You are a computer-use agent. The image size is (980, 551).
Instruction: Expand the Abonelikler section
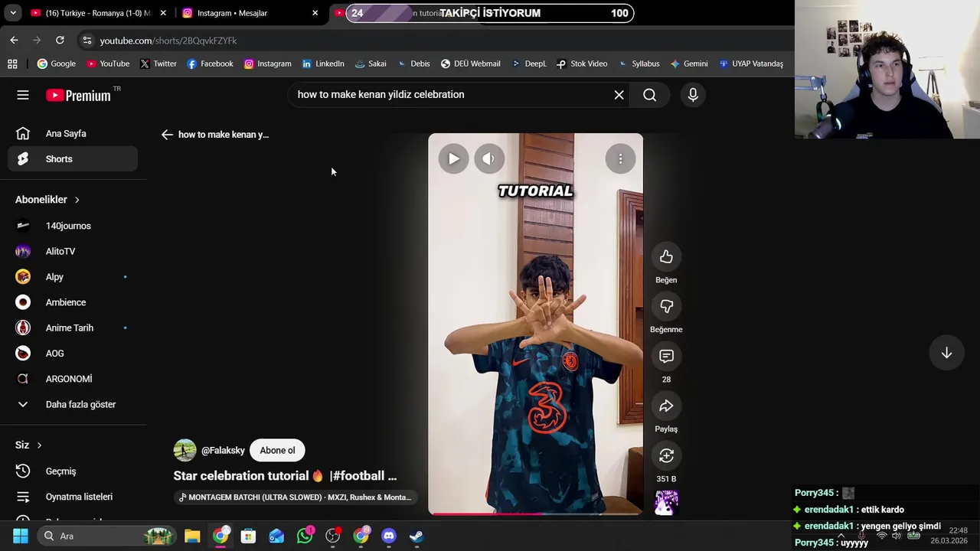(x=47, y=200)
